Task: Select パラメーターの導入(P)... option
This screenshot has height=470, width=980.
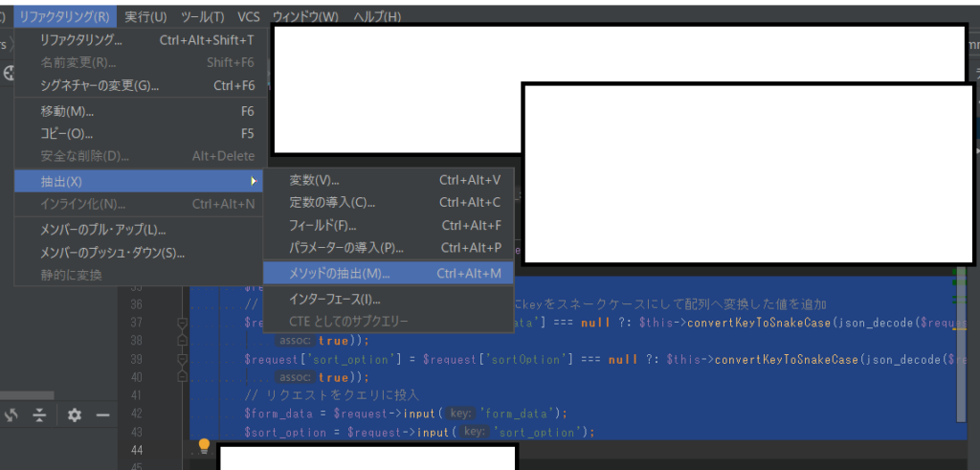Action: coord(346,248)
